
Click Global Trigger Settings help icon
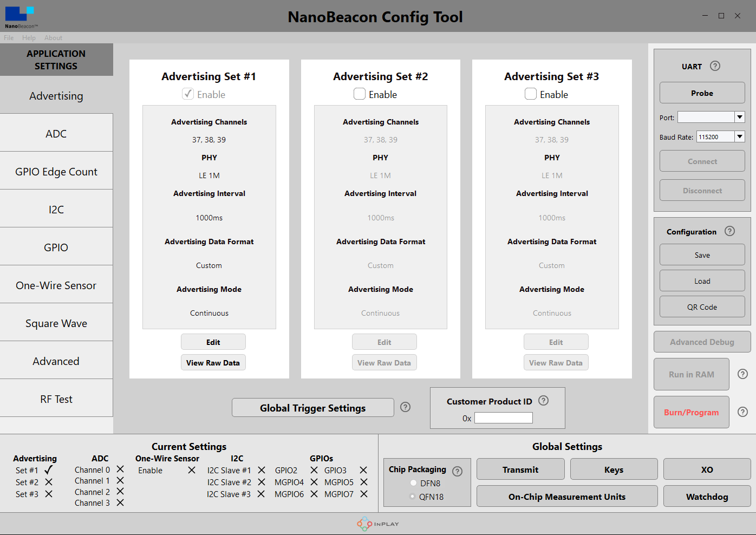(x=405, y=407)
